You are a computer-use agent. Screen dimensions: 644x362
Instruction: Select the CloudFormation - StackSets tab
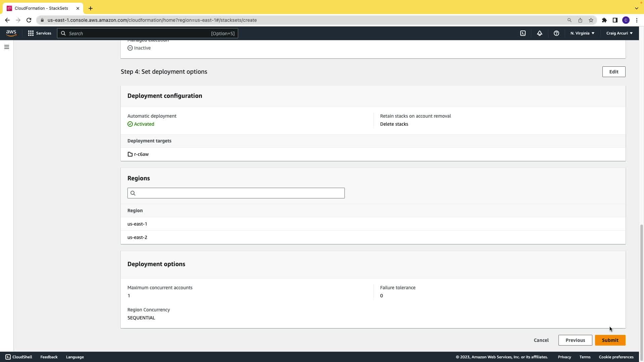(x=41, y=8)
